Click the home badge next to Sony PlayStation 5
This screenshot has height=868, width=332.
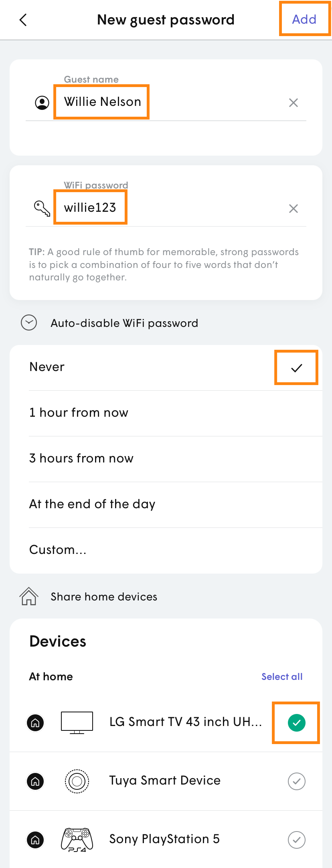coord(35,840)
